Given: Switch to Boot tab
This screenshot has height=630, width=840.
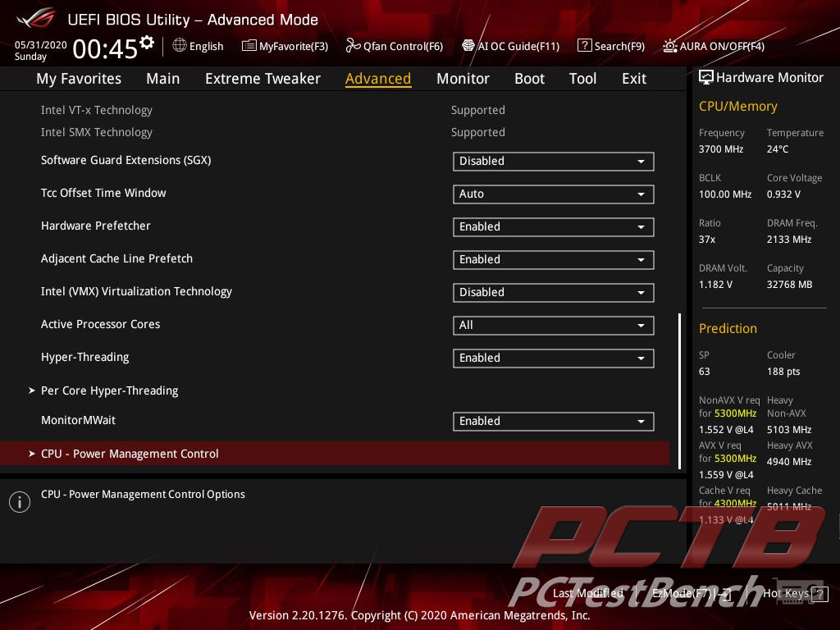Looking at the screenshot, I should [529, 79].
